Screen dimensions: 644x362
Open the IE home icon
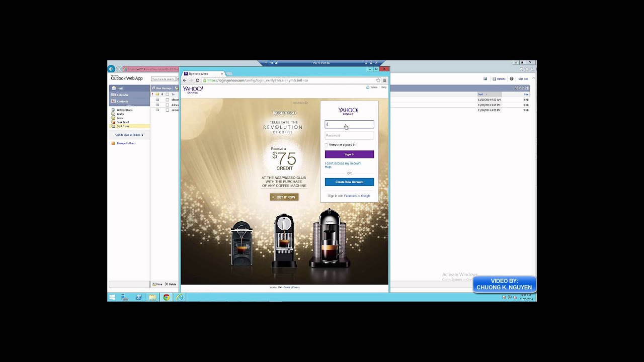522,69
